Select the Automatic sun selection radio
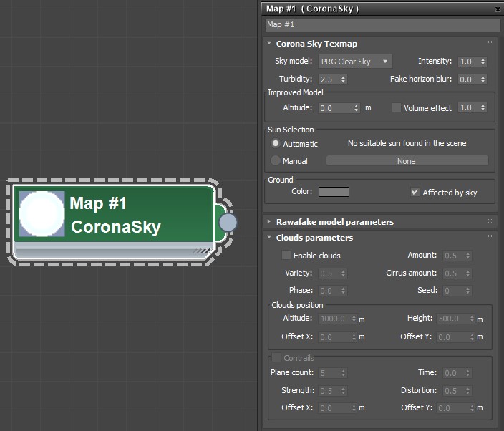504x431 pixels. click(x=276, y=143)
